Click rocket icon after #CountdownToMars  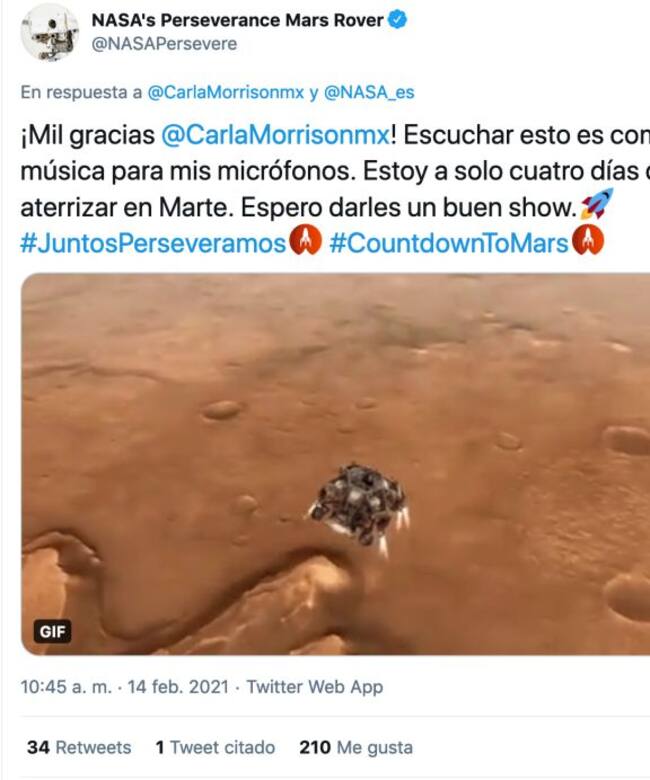588,241
